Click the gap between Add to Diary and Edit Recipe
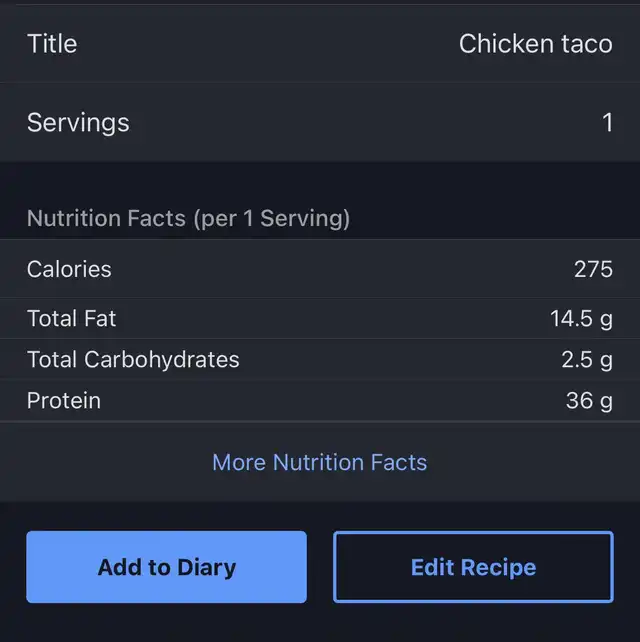The height and width of the screenshot is (642, 640). click(x=320, y=567)
